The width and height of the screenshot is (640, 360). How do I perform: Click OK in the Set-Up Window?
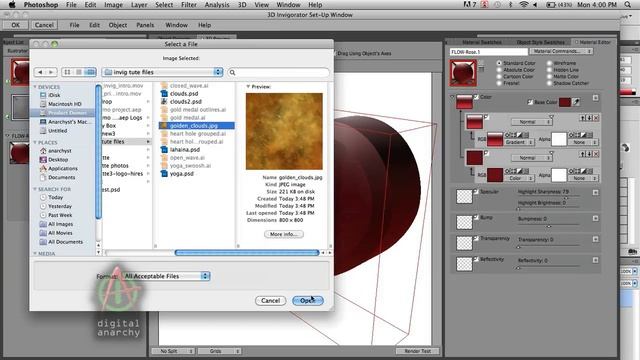pyautogui.click(x=16, y=25)
